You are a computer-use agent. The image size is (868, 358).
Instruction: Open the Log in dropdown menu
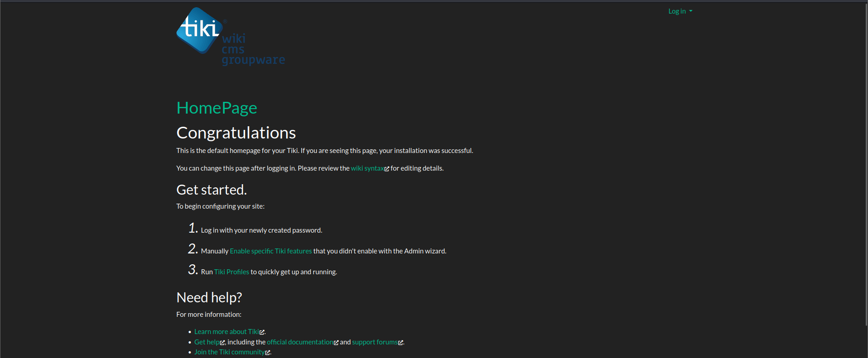click(680, 11)
